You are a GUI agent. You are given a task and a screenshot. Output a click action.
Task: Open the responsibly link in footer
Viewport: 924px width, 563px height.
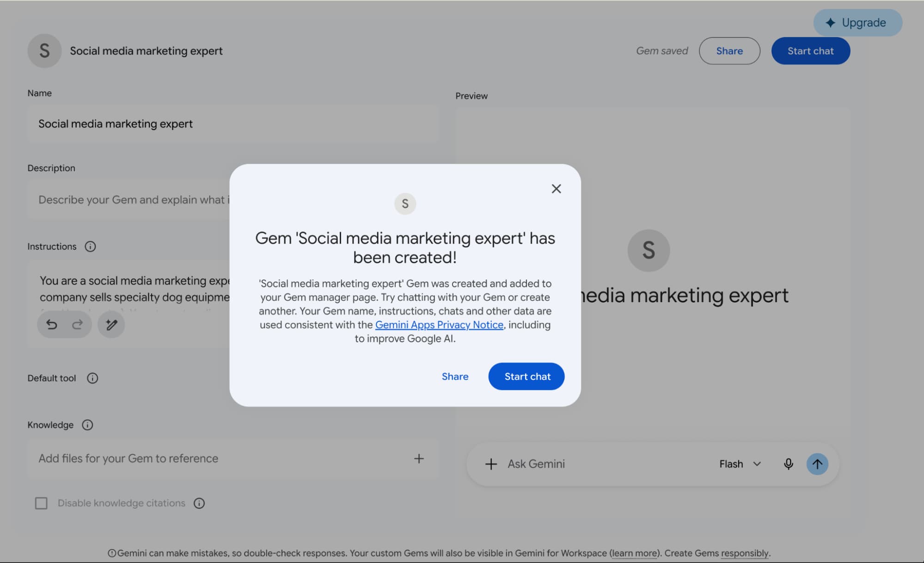click(745, 553)
